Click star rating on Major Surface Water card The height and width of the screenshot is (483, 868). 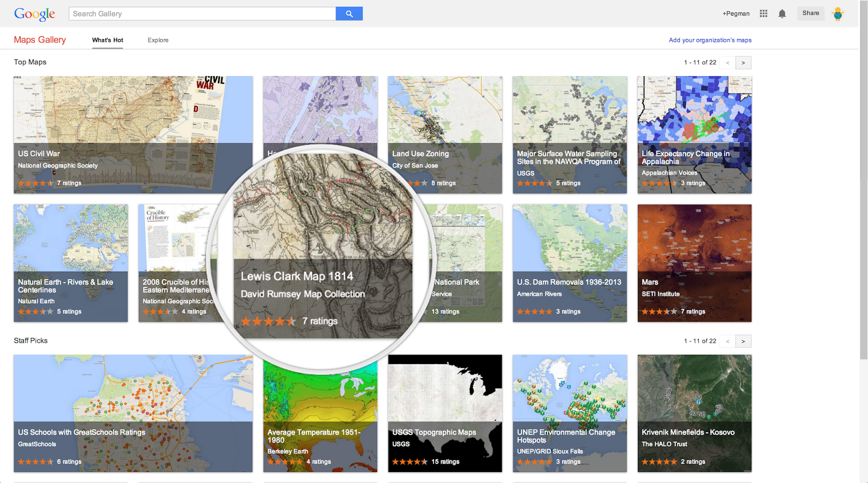pos(534,183)
